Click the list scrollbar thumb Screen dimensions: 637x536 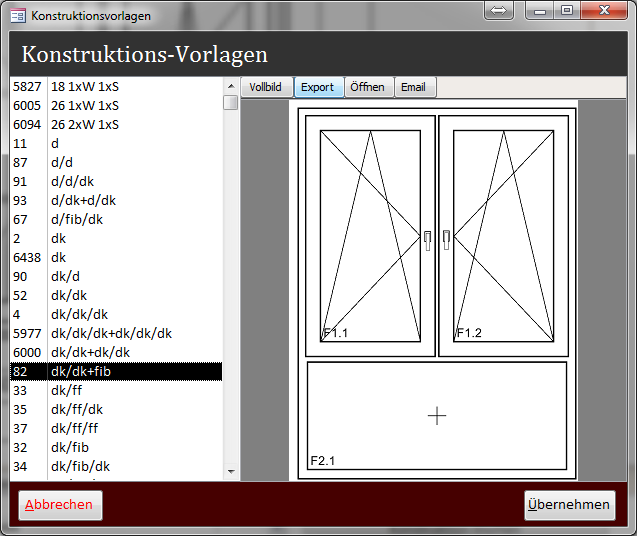[231, 102]
